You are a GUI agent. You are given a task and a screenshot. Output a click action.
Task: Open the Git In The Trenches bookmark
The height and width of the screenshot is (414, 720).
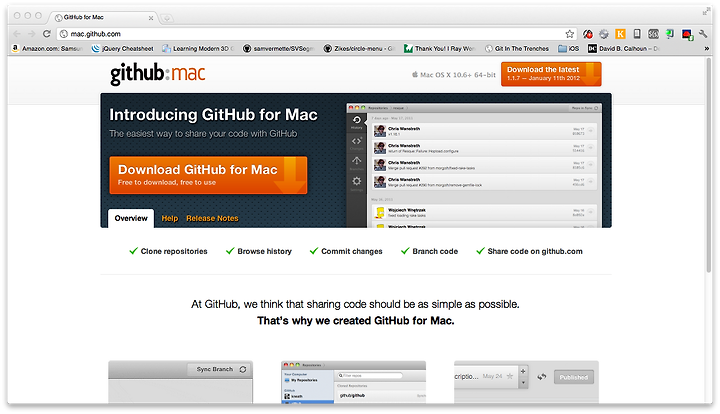click(x=517, y=49)
